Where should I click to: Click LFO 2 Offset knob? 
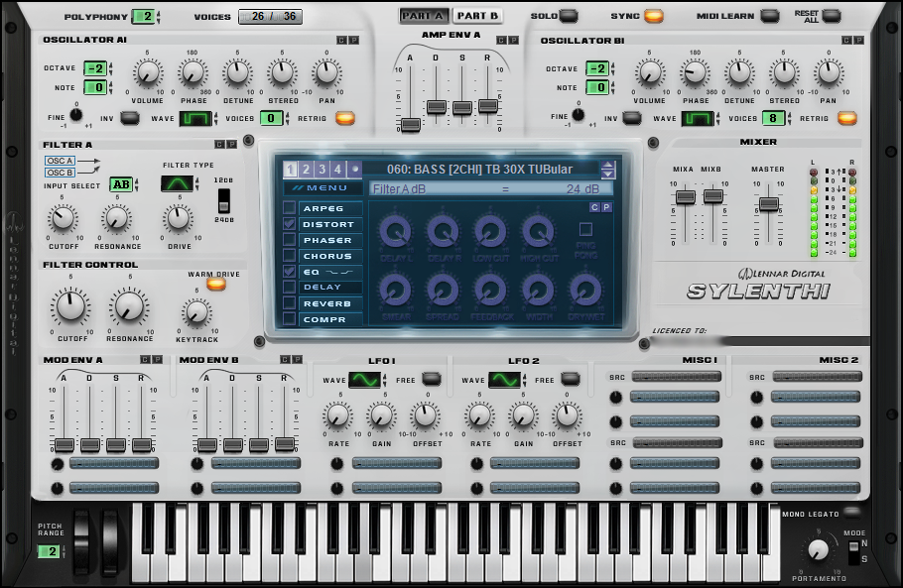tap(567, 416)
